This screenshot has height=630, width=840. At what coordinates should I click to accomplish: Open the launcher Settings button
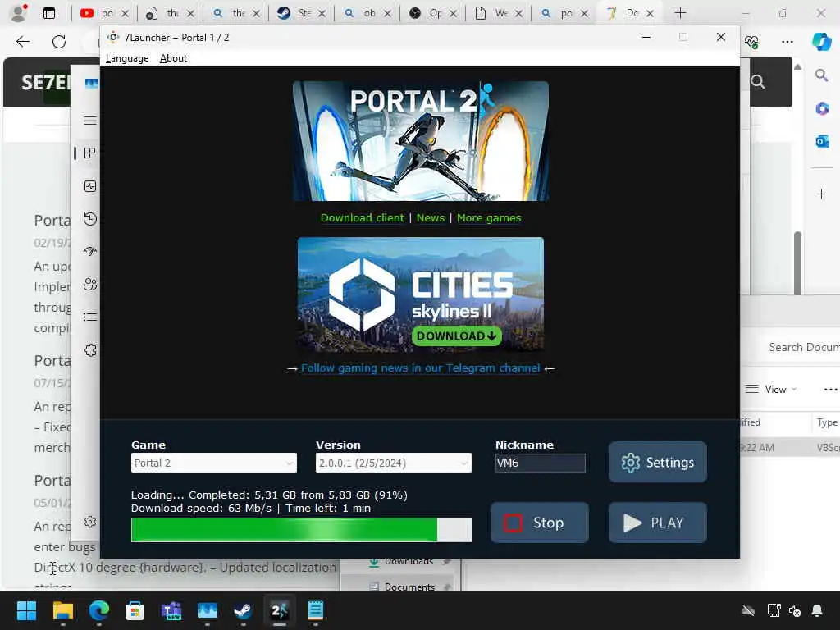(x=657, y=462)
